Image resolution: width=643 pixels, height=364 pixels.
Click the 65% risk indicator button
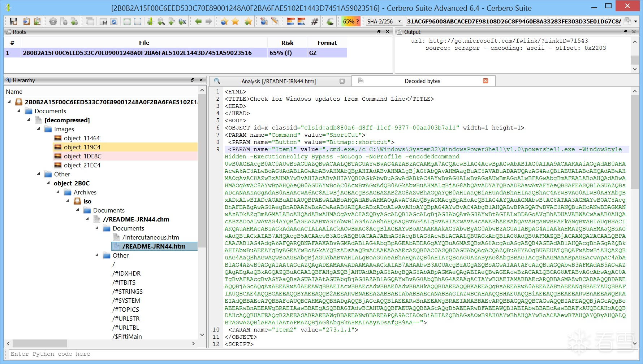pos(351,22)
